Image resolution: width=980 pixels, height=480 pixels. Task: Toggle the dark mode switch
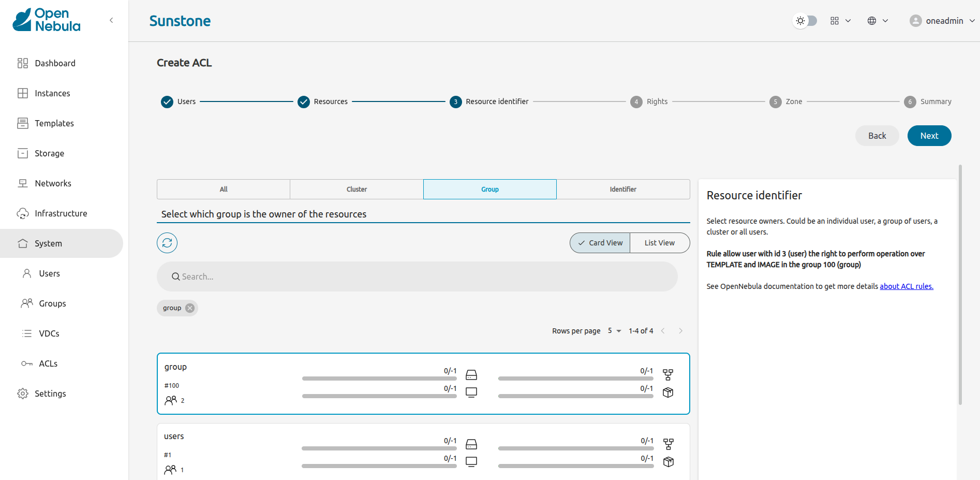point(805,20)
